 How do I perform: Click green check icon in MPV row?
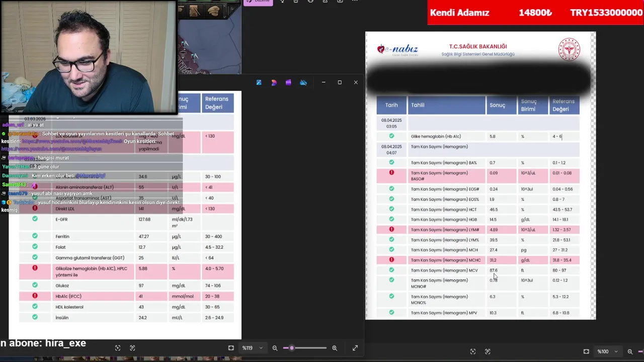pos(391,312)
